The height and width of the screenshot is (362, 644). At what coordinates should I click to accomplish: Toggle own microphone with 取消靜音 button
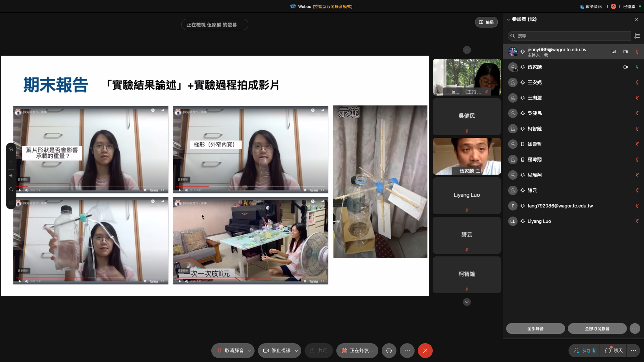(230, 351)
